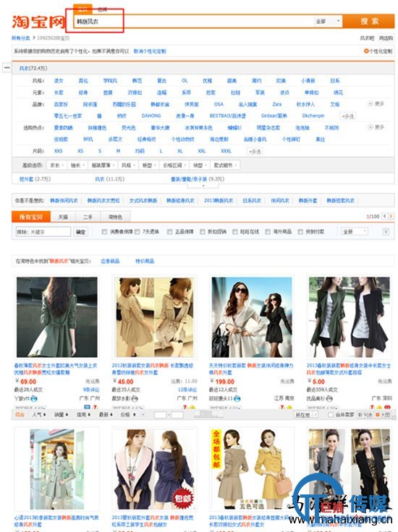This screenshot has width=398, height=532.
Task: Go to previous results page arrow
Action: (385, 216)
